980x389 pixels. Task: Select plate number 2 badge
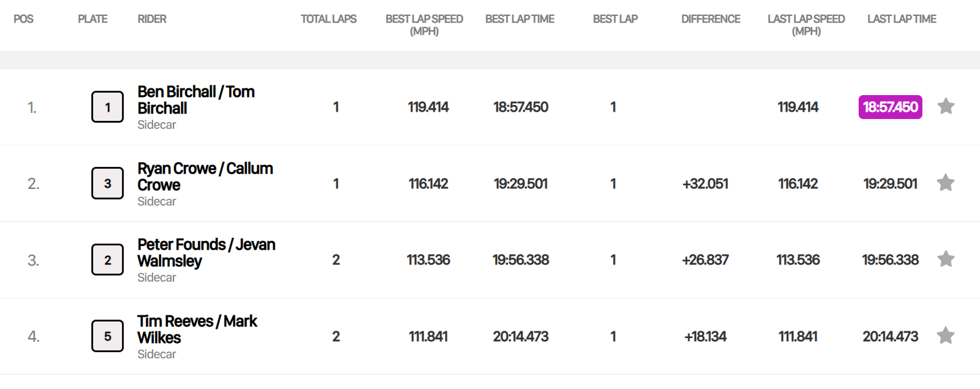click(107, 260)
